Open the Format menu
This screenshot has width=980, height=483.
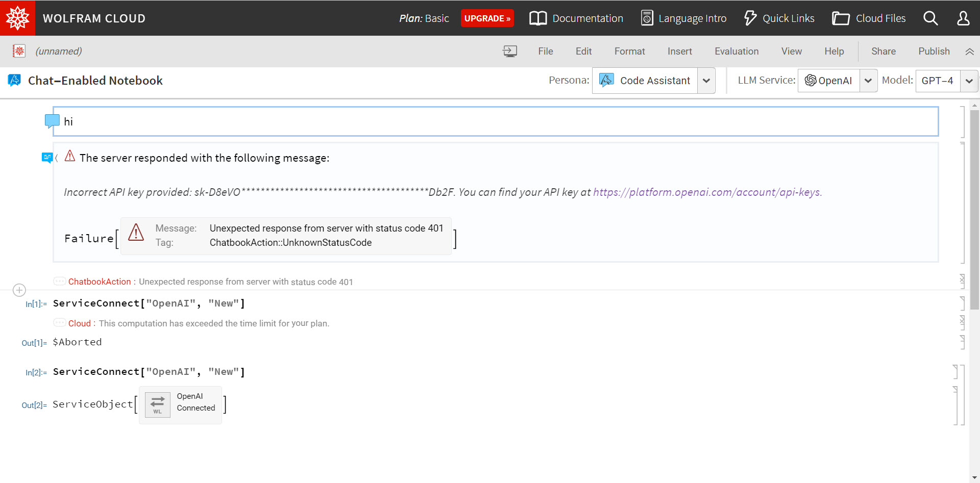tap(630, 51)
